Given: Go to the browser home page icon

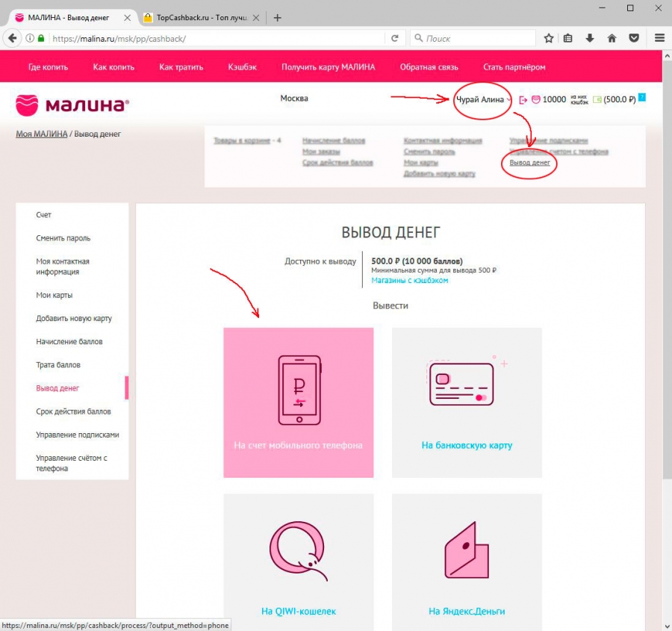Looking at the screenshot, I should [612, 39].
